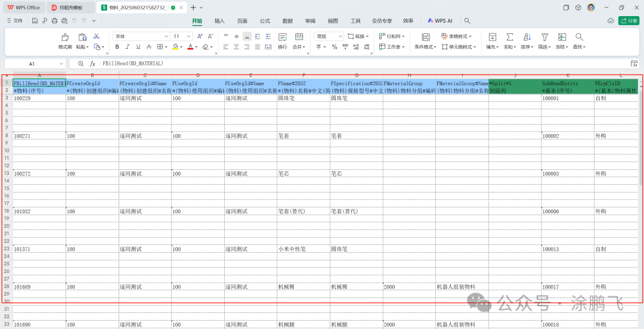The height and width of the screenshot is (329, 644).
Task: Expand the font size 11 dropdown
Action: click(187, 36)
